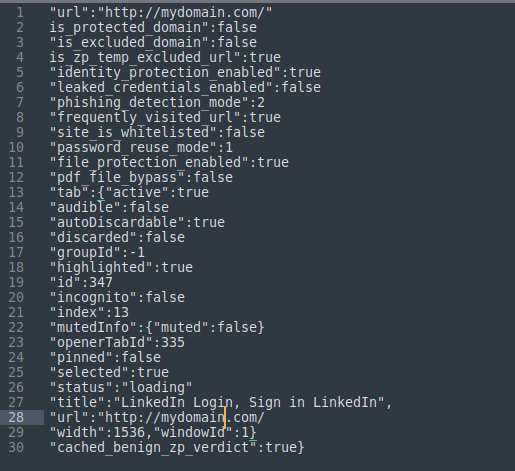Click line number 15 in the gutter
This screenshot has height=471, width=515.
[16, 222]
